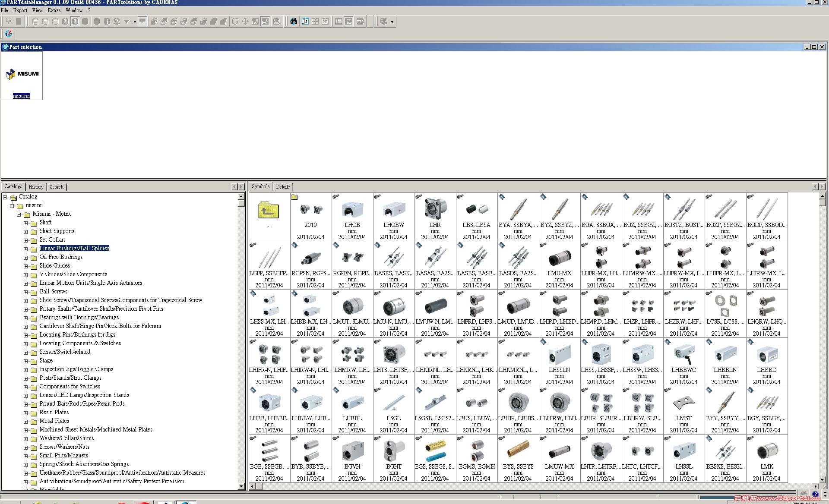829x504 pixels.
Task: Click the tree structure view icon
Action: (305, 21)
